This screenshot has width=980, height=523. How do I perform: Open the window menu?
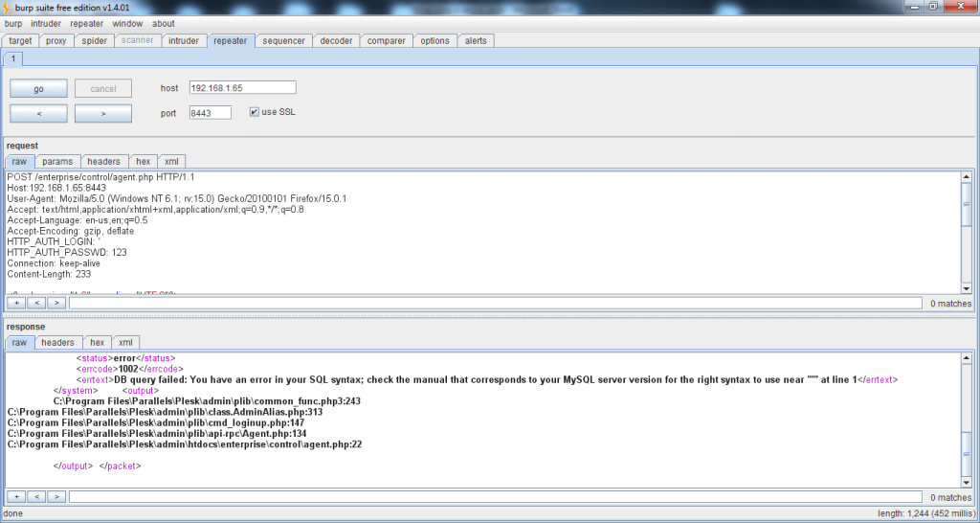pos(127,24)
